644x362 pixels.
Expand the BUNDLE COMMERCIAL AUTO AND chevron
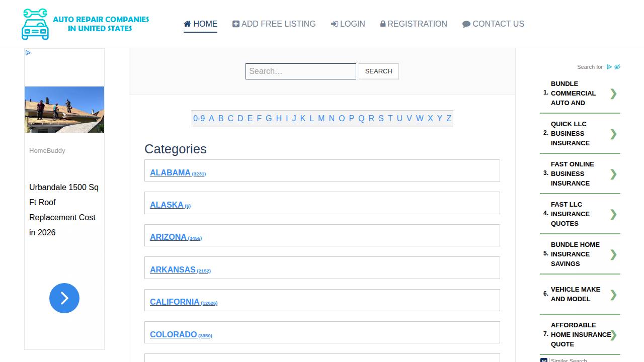(613, 94)
